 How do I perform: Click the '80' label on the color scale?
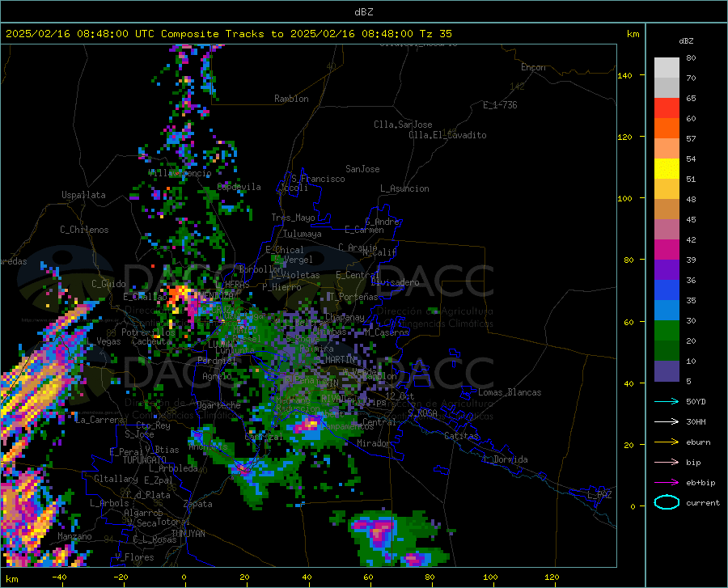click(x=691, y=58)
